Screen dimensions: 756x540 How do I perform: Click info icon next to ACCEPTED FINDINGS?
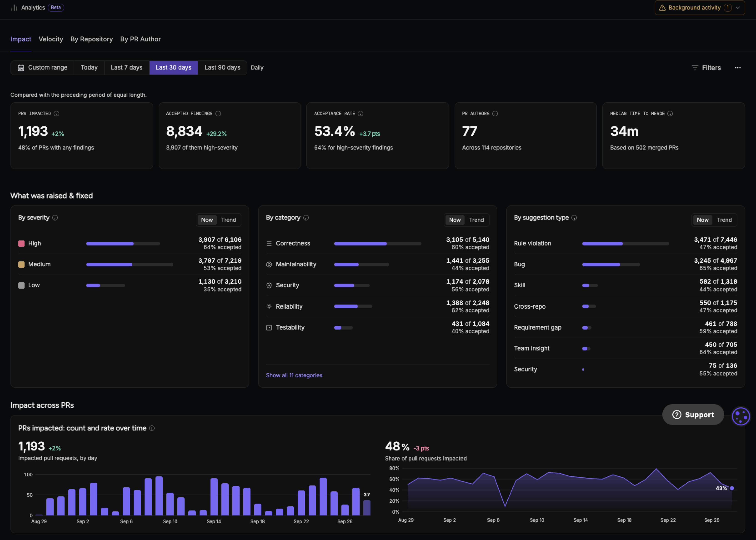[218, 114]
